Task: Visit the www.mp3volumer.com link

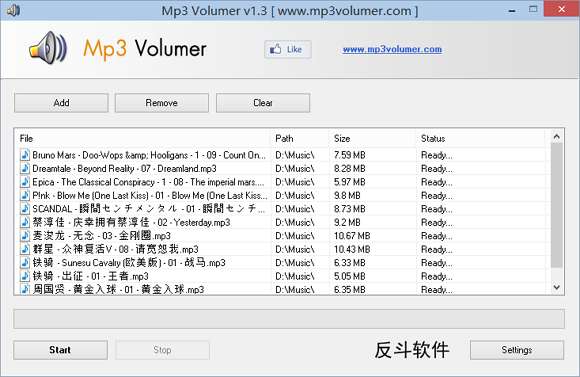Action: [392, 49]
